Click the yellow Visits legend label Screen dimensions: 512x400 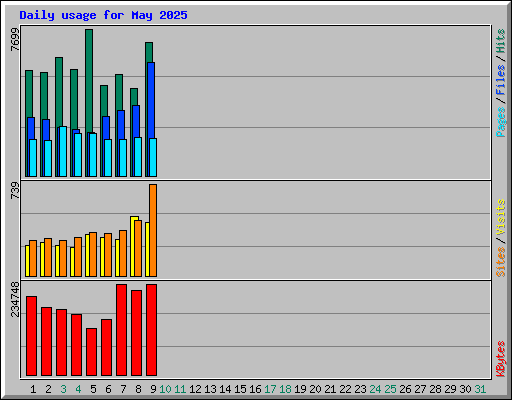pyautogui.click(x=501, y=218)
